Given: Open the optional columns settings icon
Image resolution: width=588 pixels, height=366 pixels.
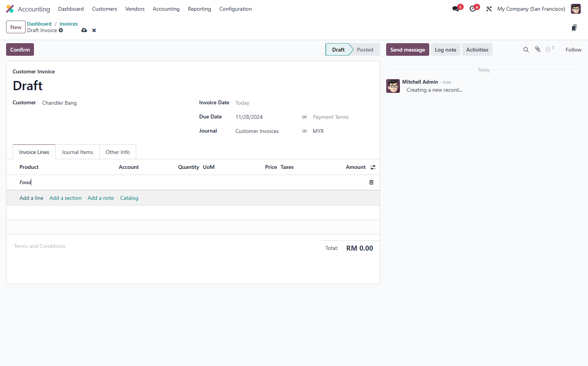Looking at the screenshot, I should pos(373,167).
